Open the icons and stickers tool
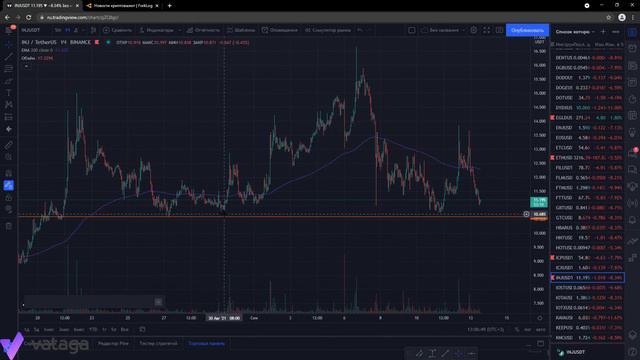The image size is (640, 360). 9,129
